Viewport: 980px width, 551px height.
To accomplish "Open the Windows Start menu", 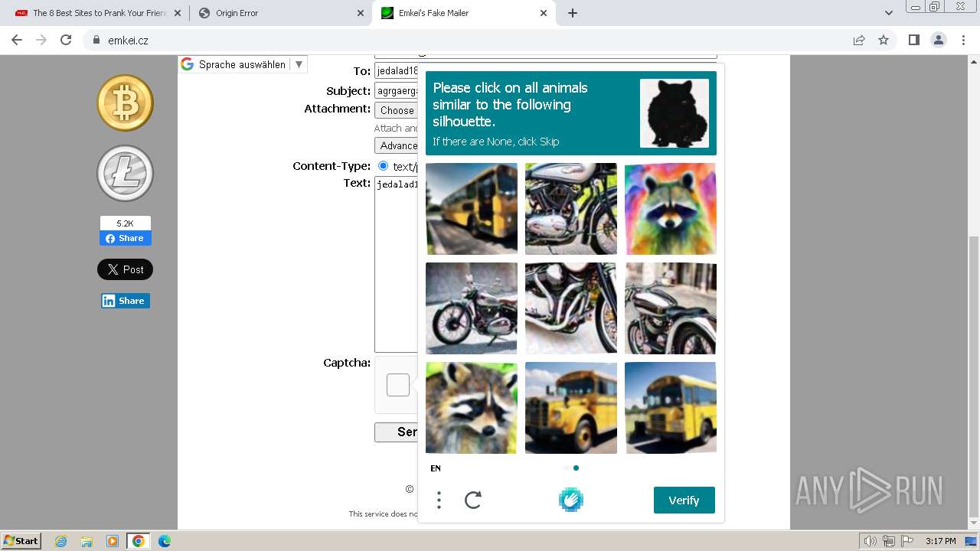I will coord(21,541).
